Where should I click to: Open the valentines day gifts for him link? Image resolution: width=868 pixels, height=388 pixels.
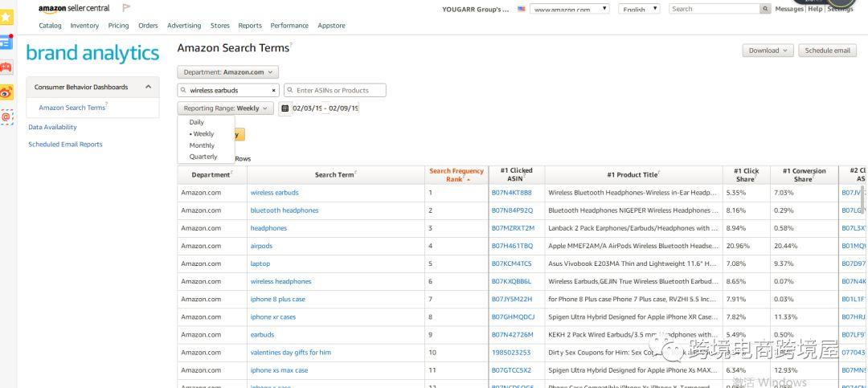[291, 353]
